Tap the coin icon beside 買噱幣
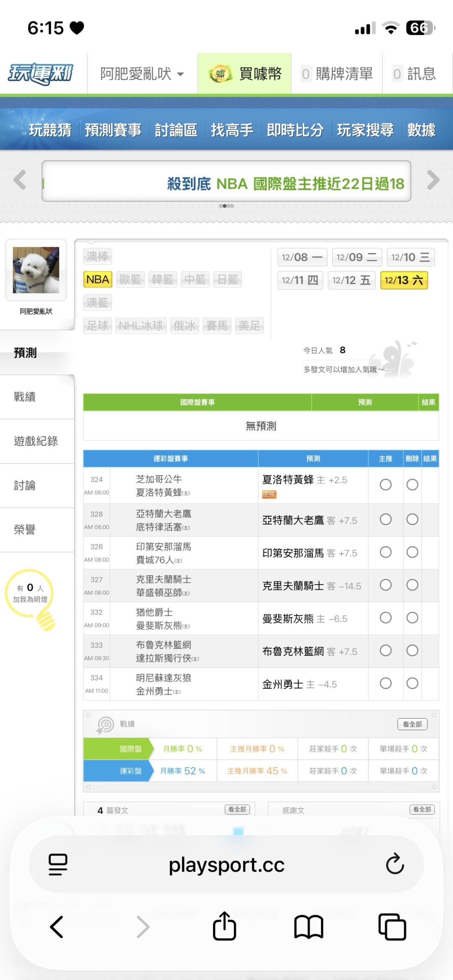453x980 pixels. [x=220, y=74]
